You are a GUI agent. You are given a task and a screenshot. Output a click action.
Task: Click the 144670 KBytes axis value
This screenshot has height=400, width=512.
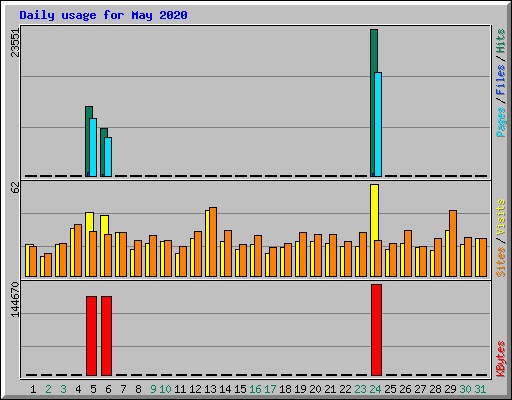[x=15, y=300]
